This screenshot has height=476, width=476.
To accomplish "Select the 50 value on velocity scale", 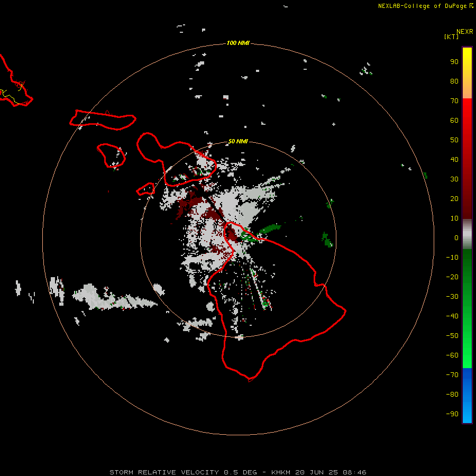I will [x=454, y=140].
